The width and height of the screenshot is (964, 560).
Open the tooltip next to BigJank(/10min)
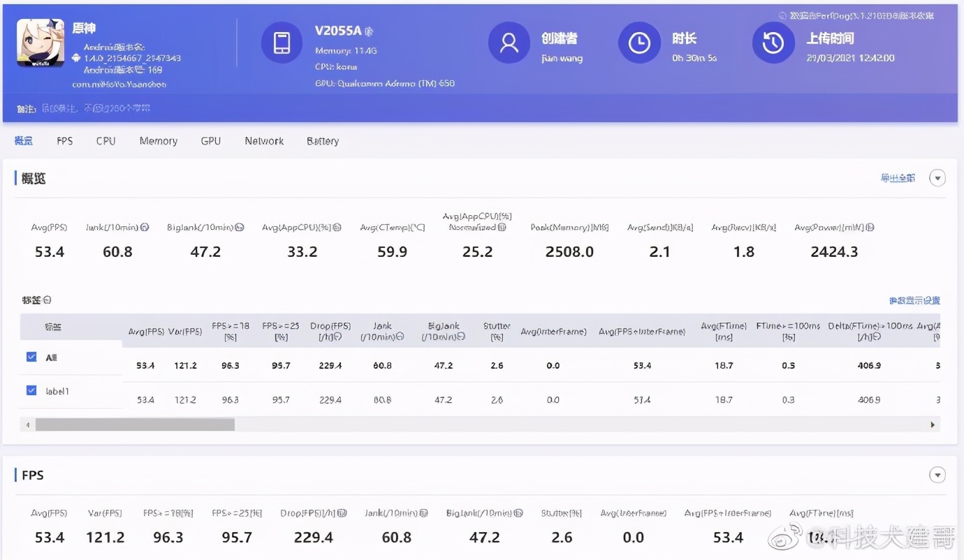point(240,227)
